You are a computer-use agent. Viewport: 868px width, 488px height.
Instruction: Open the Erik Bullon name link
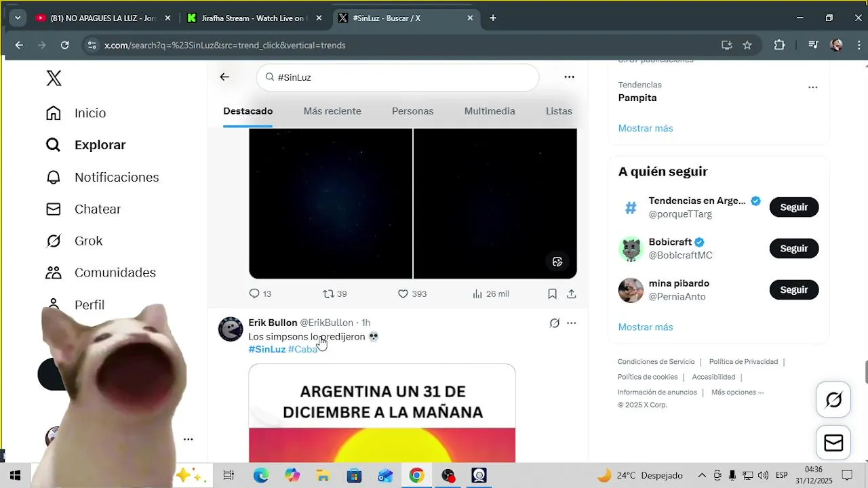(x=273, y=323)
